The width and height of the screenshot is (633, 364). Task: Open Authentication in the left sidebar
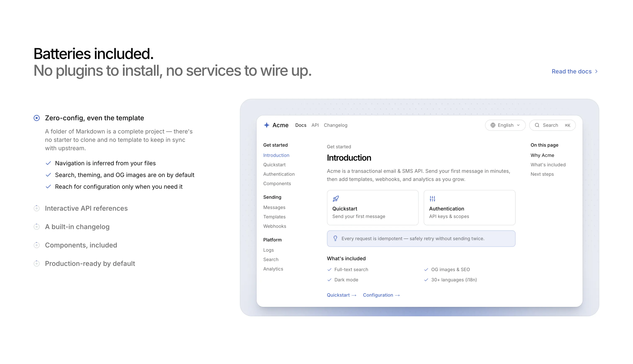279,174
